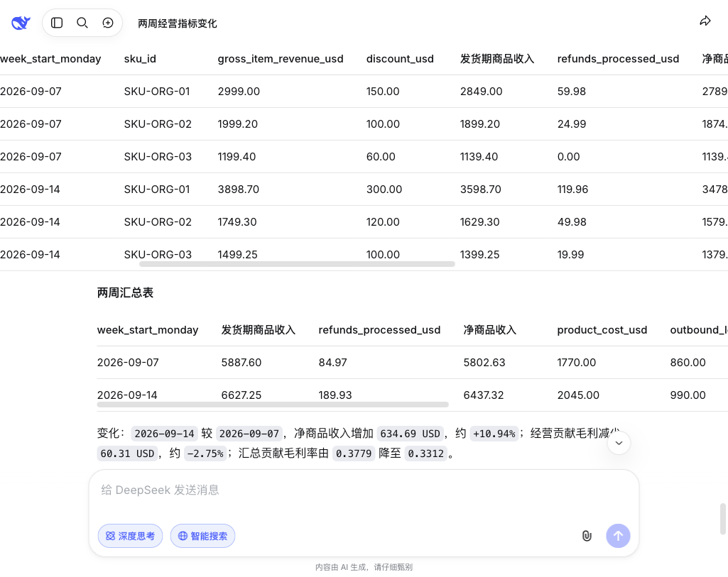Click the refunds_processed_usd header in SKU table
Viewport: 728px width, 577px height.
point(618,59)
